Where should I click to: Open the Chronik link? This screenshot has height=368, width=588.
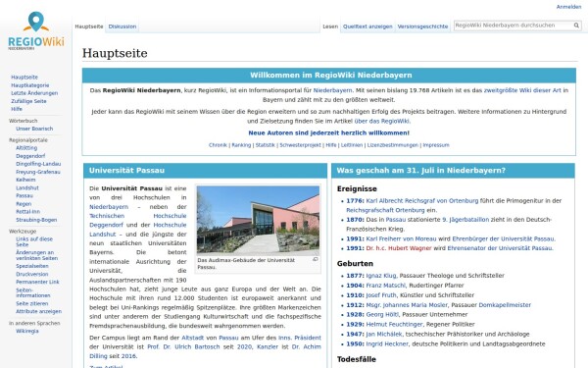pyautogui.click(x=218, y=145)
